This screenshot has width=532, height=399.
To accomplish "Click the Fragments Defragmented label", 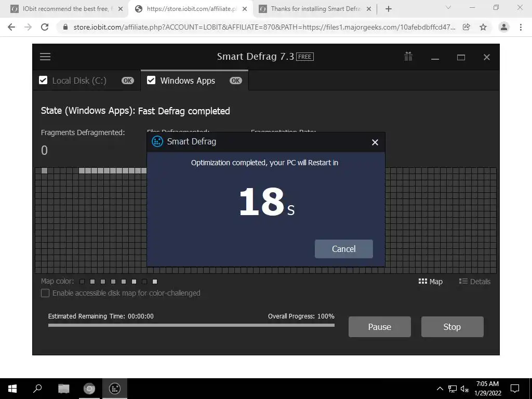I will tap(83, 132).
